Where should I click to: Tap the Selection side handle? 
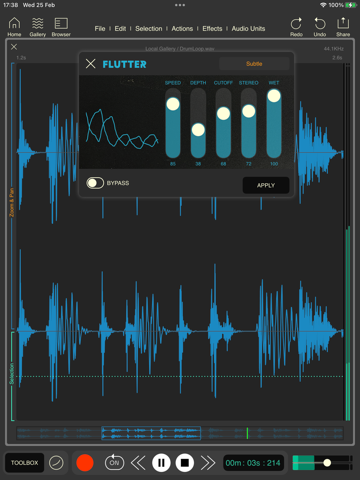coord(12,374)
